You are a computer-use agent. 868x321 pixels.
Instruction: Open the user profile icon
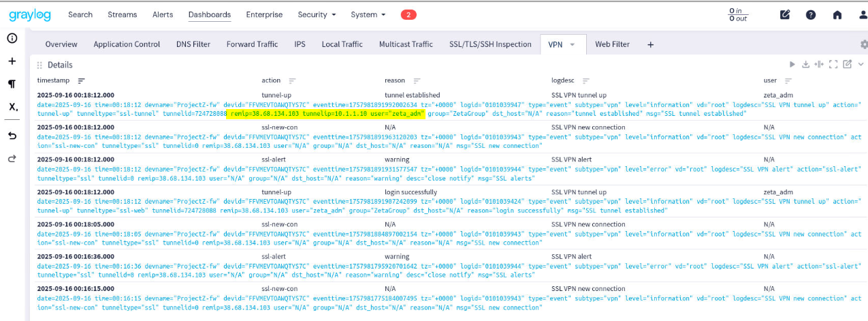click(x=863, y=14)
